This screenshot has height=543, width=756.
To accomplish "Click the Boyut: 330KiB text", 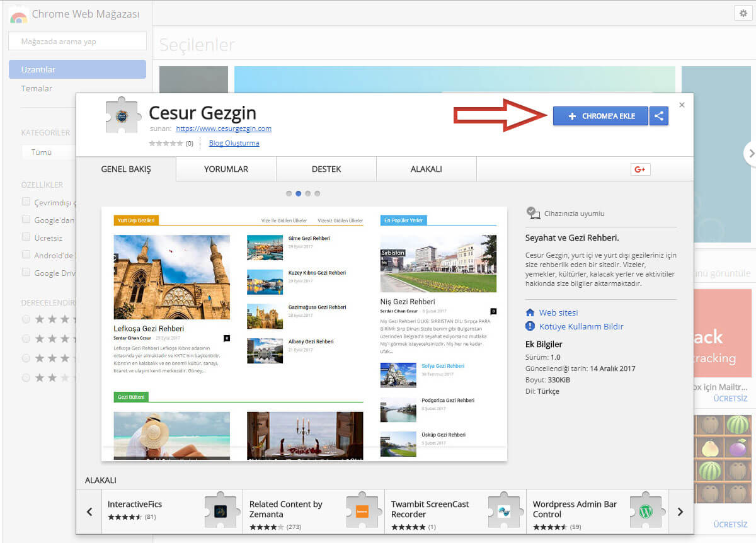I will (548, 380).
